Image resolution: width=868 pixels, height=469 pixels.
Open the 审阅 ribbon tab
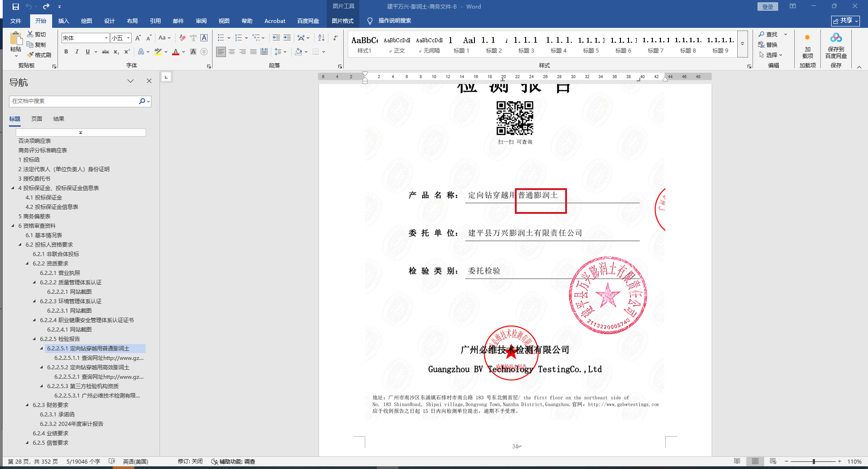201,21
